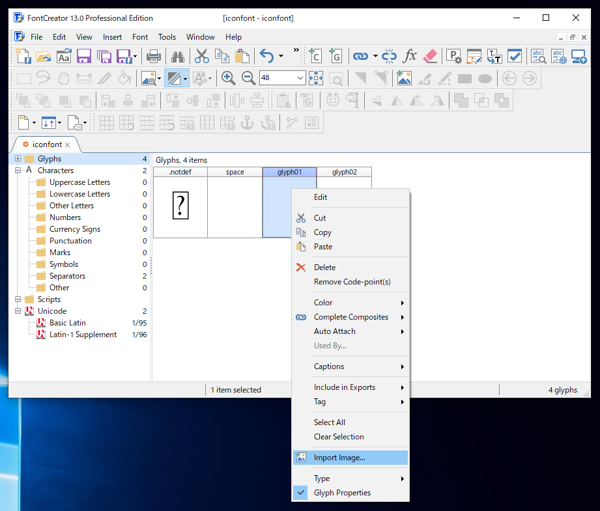
Task: Choose Remove Code-point(s) option
Action: pyautogui.click(x=351, y=282)
